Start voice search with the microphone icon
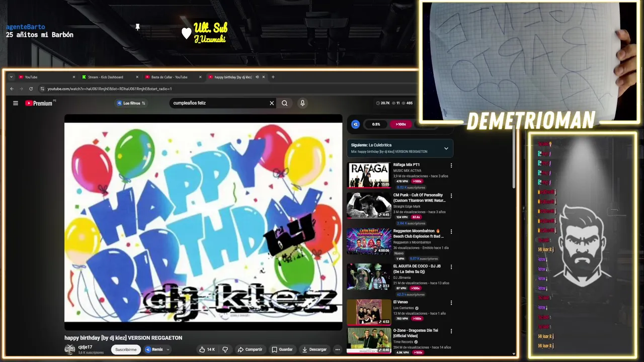The height and width of the screenshot is (362, 644). (302, 103)
